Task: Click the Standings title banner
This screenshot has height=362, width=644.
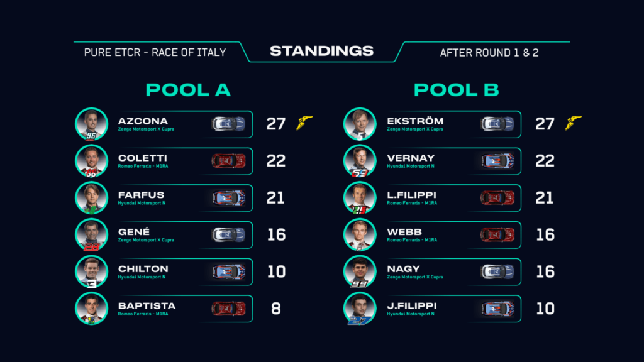Action: 322,52
